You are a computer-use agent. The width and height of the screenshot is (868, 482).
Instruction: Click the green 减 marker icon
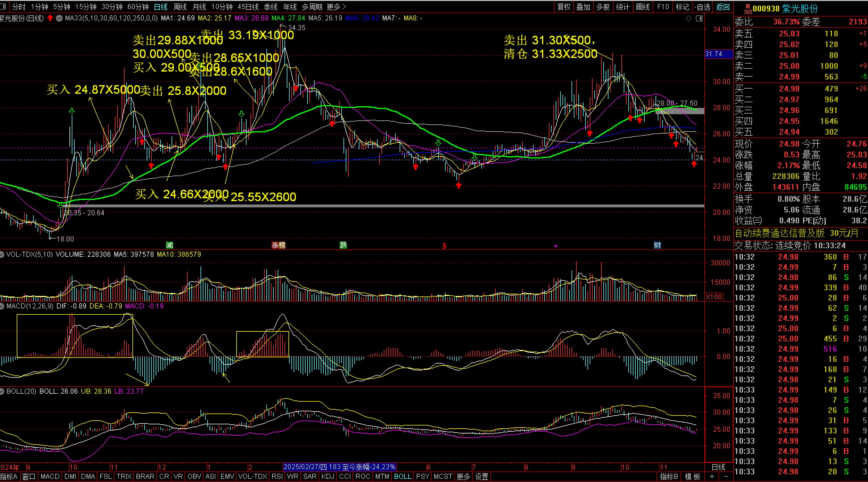point(169,245)
